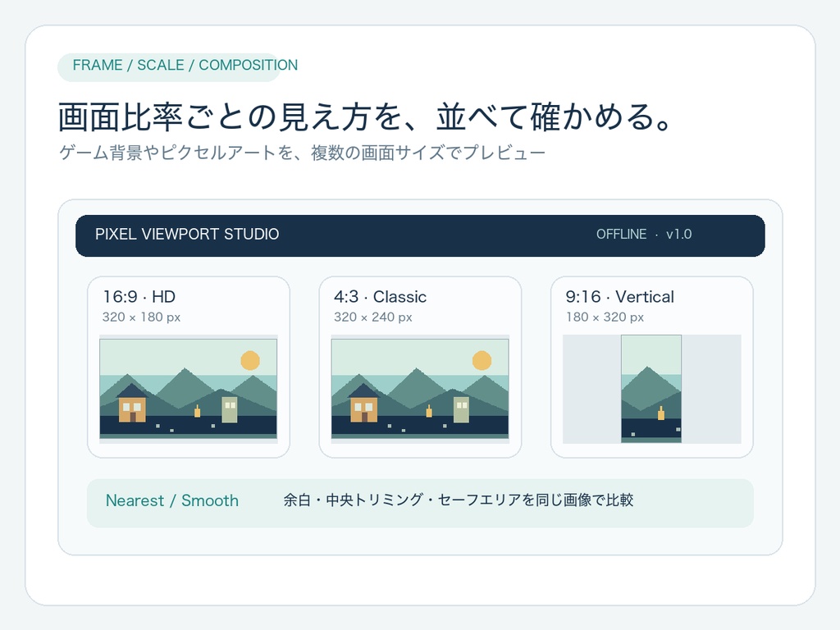840x630 pixels.
Task: Click the "PIXEL VIEWPORT STUDIO" title
Action: pos(187,234)
